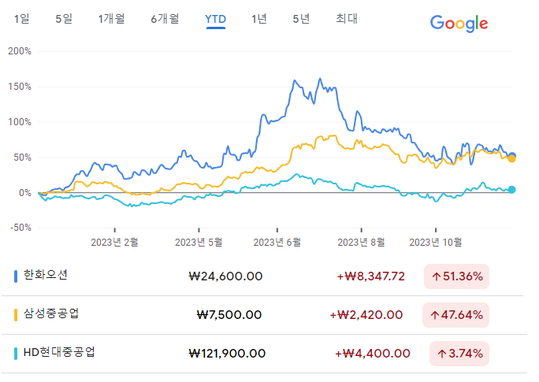Click the teal endpoint dot on chart

coord(512,190)
